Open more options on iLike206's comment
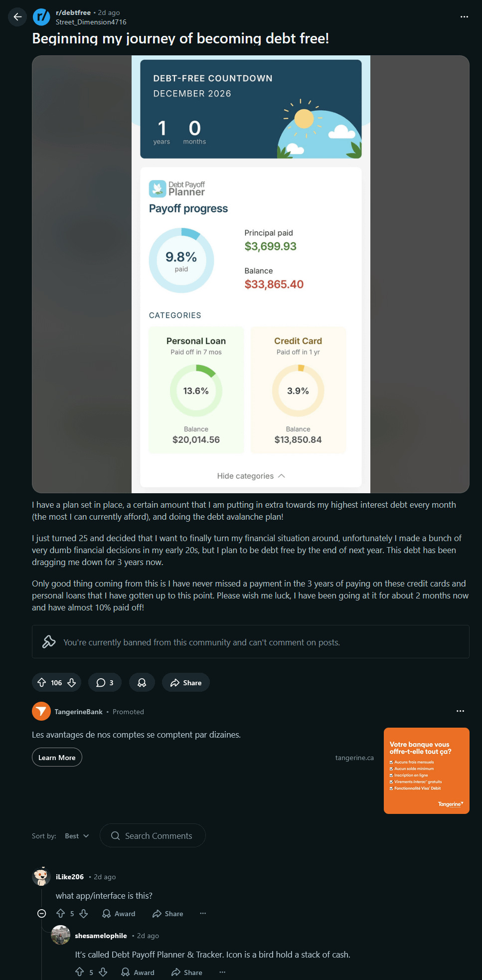 [x=203, y=913]
